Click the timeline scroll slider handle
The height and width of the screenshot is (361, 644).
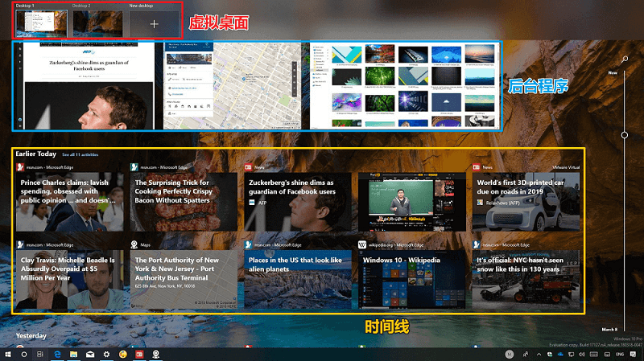coord(624,134)
